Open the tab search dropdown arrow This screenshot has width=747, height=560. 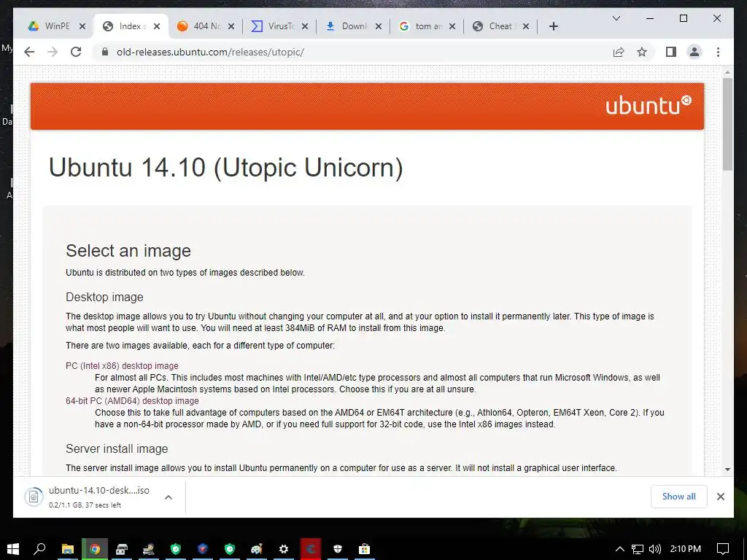[616, 18]
